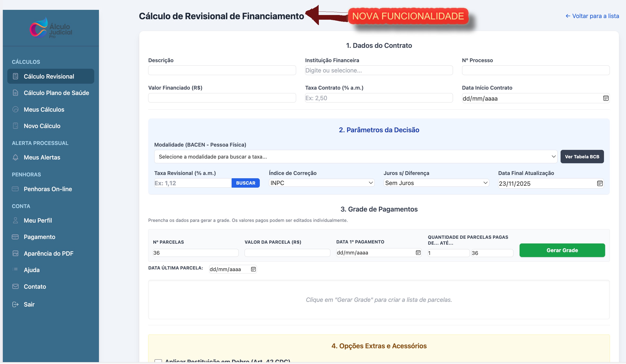Click calendar icon in Data 1º Pagamento
The height and width of the screenshot is (364, 626).
tap(418, 252)
